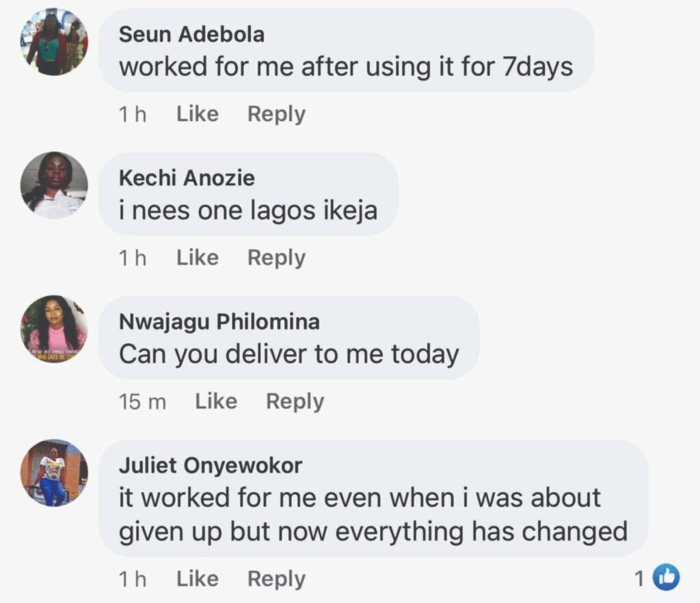The width and height of the screenshot is (700, 603).
Task: Reply to Juliet Onyewokor's comment
Action: [276, 579]
